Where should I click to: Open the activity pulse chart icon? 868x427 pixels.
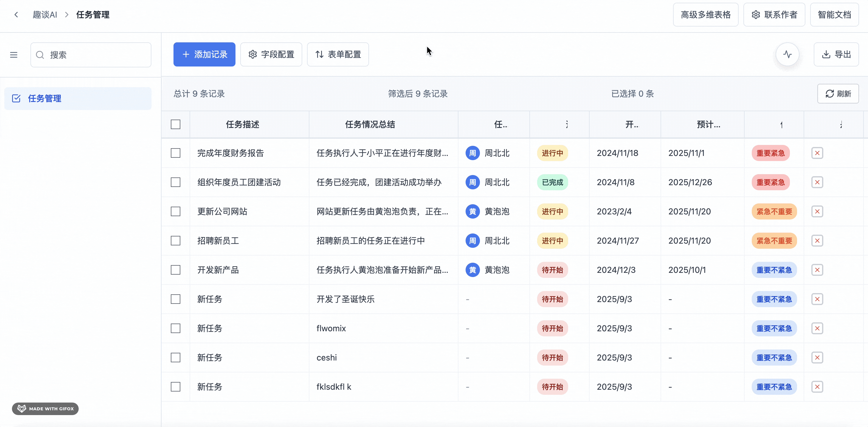788,55
